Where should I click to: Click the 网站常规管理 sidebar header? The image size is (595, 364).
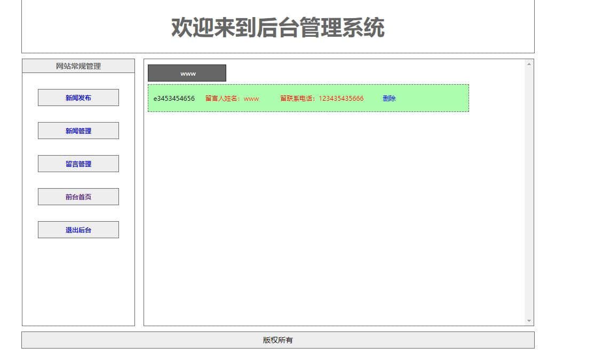tap(78, 66)
